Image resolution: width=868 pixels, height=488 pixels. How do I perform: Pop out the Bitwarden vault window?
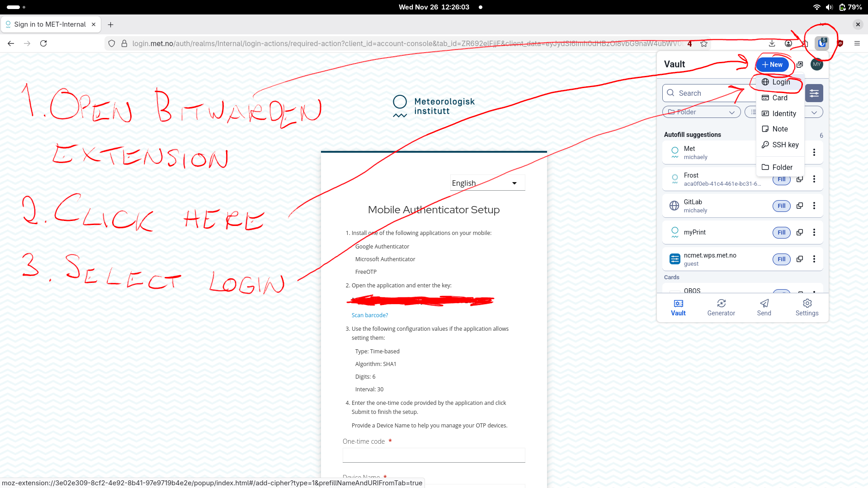[800, 65]
